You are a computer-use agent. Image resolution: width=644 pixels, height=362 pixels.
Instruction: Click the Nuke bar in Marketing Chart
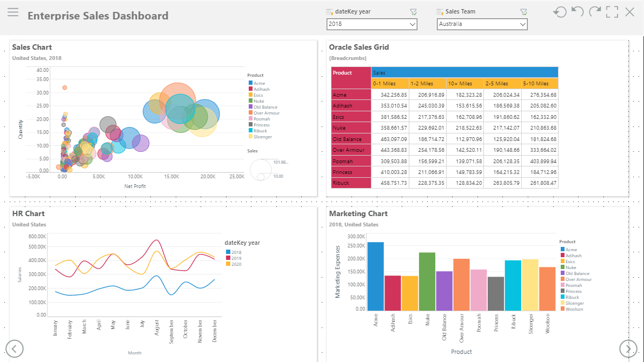pos(427,281)
